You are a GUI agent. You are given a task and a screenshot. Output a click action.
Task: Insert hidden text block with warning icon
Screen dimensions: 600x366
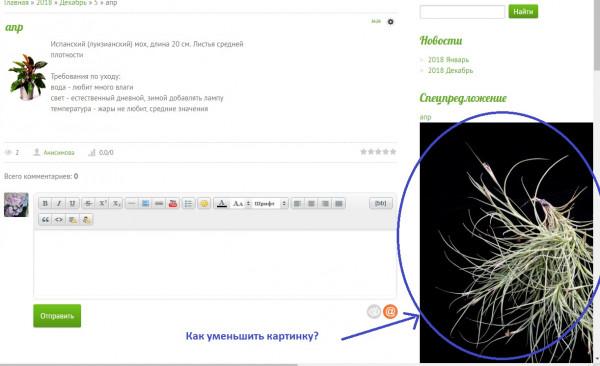click(72, 220)
